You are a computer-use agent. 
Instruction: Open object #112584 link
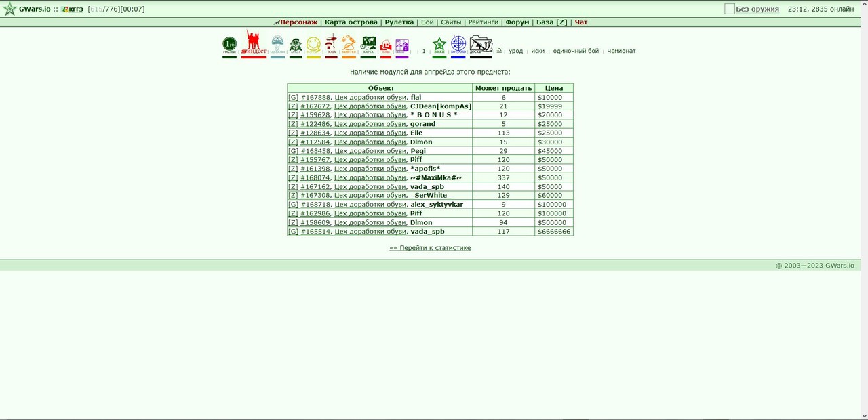(315, 142)
